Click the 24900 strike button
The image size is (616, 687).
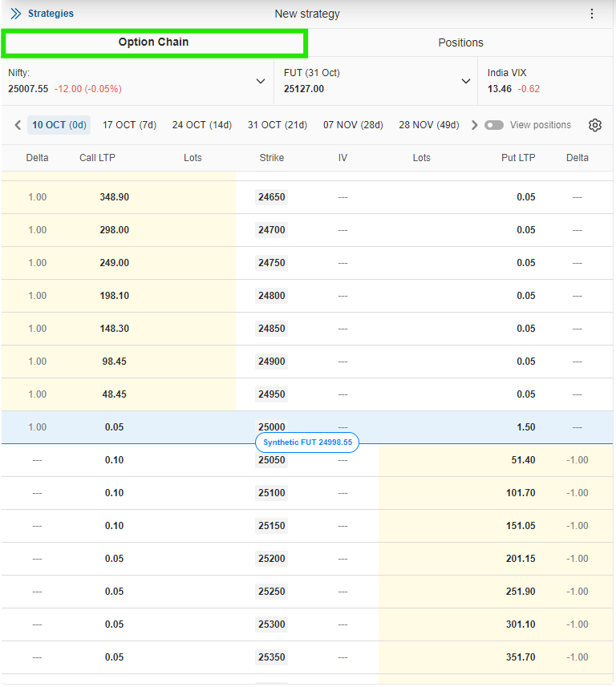coord(271,362)
